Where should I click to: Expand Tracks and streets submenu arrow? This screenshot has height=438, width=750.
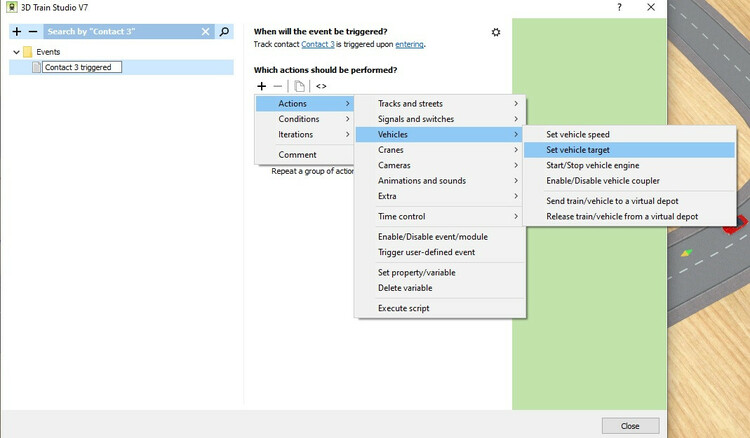516,103
